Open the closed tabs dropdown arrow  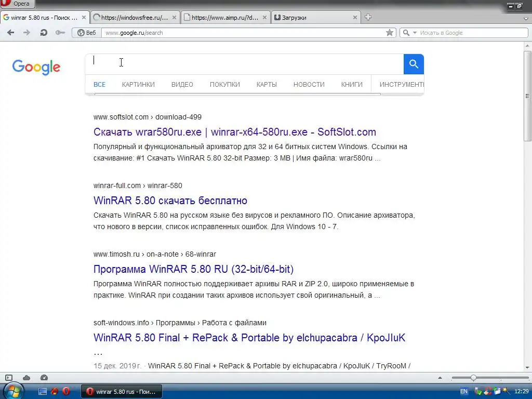[526, 19]
